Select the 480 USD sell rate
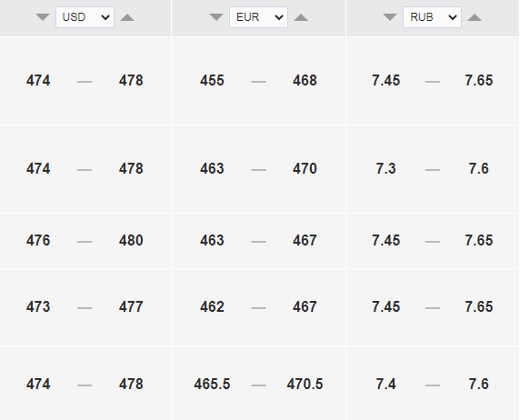The height and width of the screenshot is (420, 520). (131, 241)
